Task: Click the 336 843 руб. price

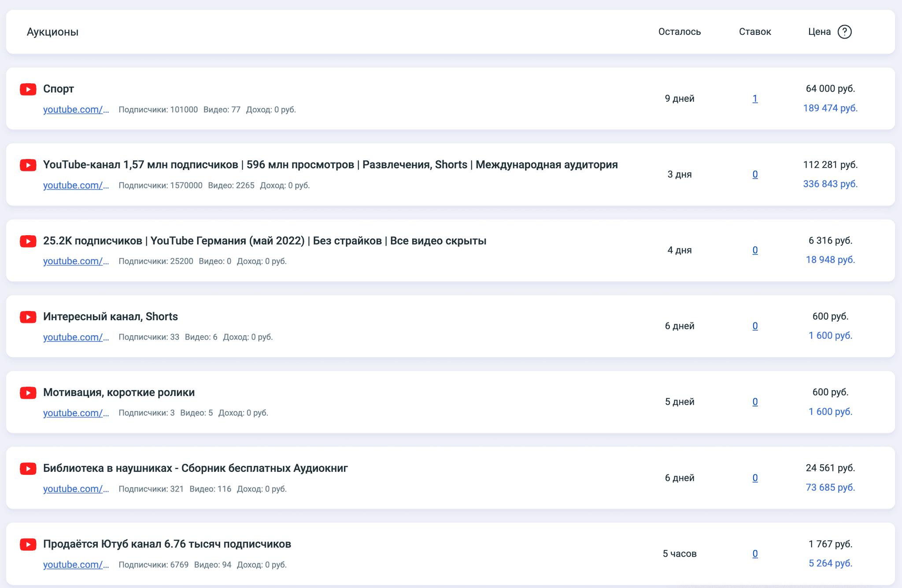Action: coord(830,184)
